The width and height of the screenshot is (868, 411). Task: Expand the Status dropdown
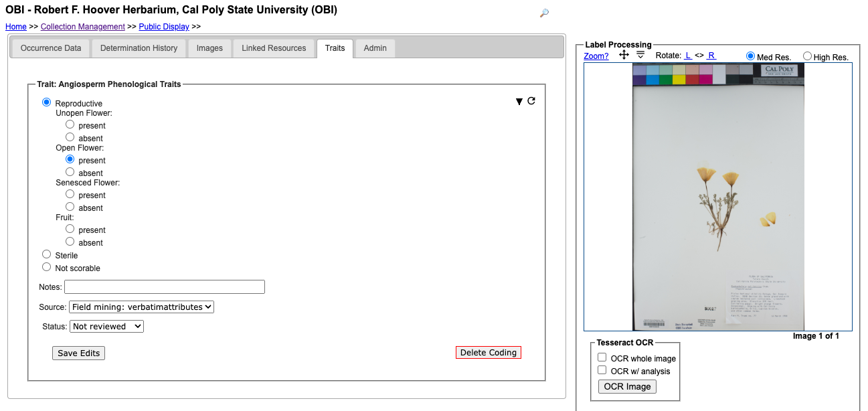[x=106, y=326]
